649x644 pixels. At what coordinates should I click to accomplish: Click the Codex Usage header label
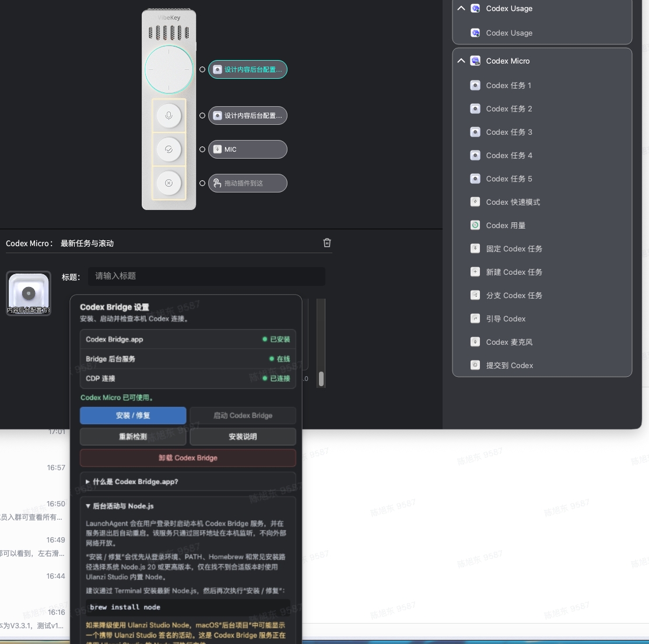(509, 8)
